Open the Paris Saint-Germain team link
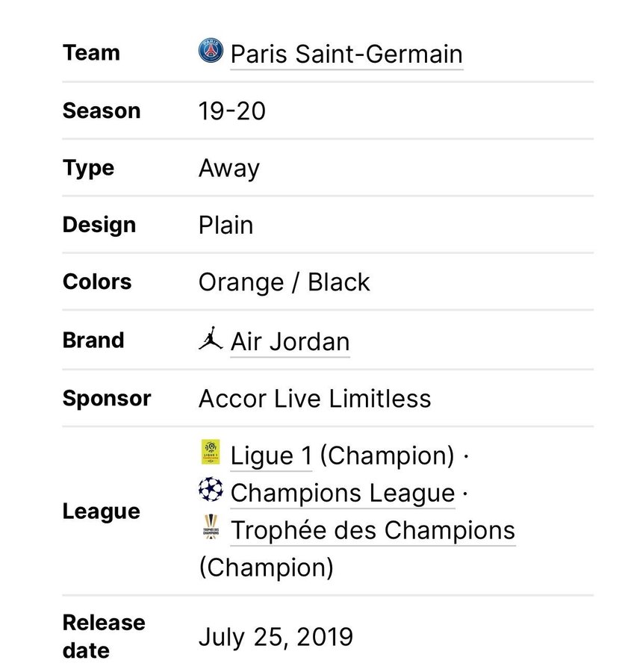The image size is (625, 672). (x=346, y=55)
